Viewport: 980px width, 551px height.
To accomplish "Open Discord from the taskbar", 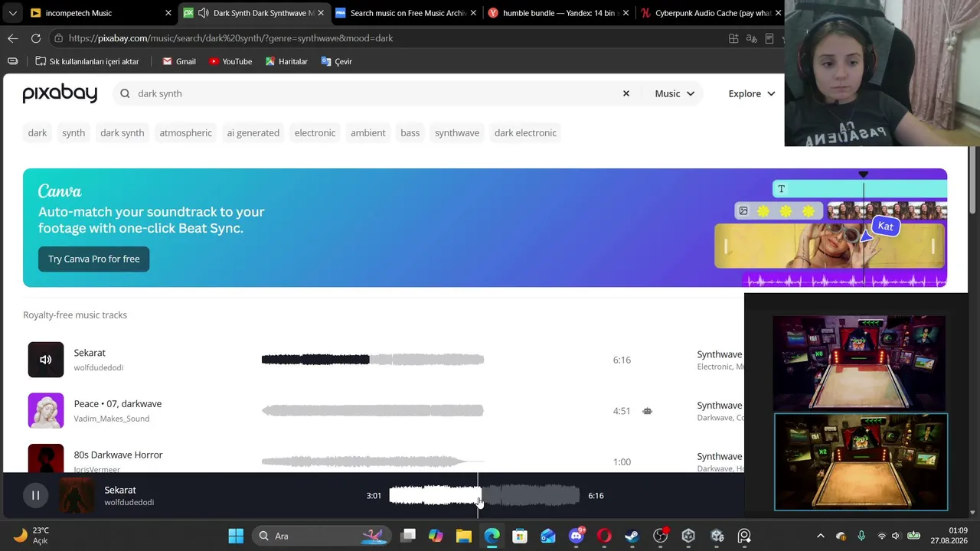I will coord(577,536).
